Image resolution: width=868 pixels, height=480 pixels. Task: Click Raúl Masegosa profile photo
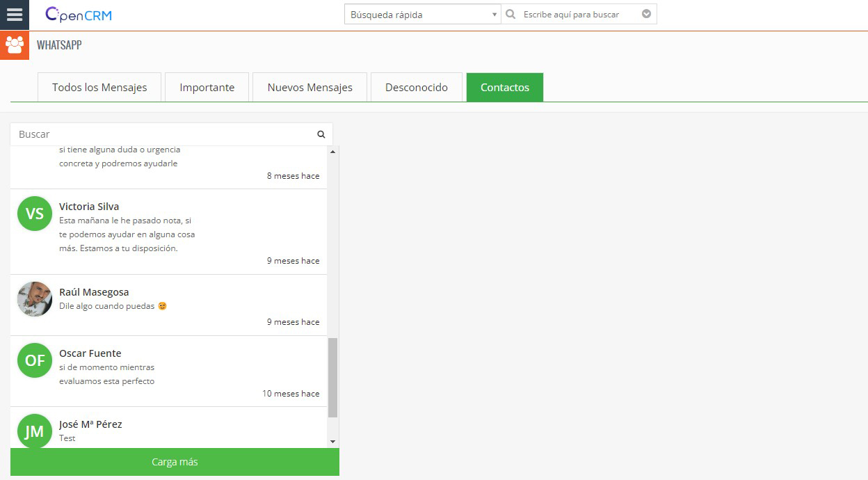pyautogui.click(x=35, y=299)
